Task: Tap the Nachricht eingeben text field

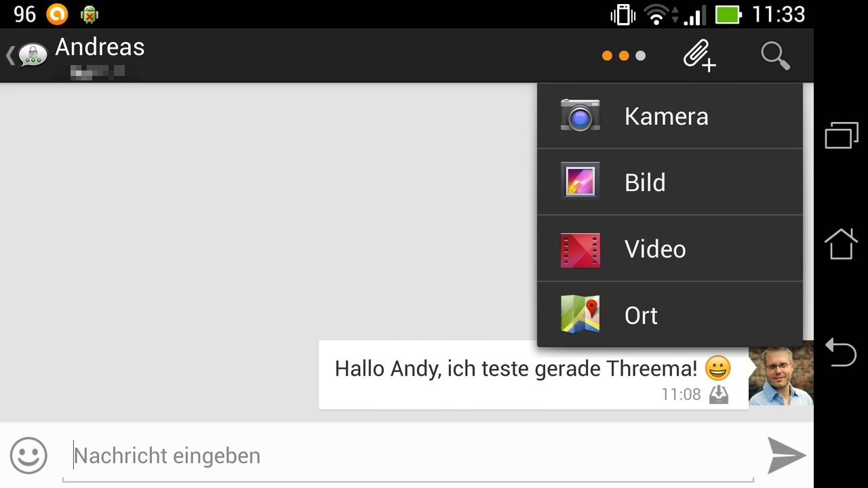Action: pyautogui.click(x=408, y=455)
